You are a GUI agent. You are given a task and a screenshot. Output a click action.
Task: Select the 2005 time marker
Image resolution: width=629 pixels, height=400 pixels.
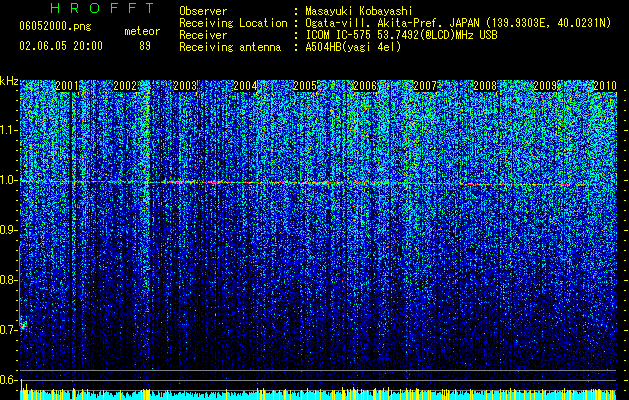tap(305, 86)
